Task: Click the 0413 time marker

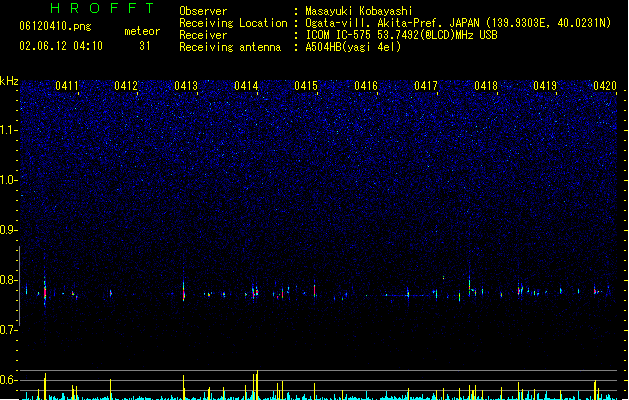Action: click(x=186, y=86)
